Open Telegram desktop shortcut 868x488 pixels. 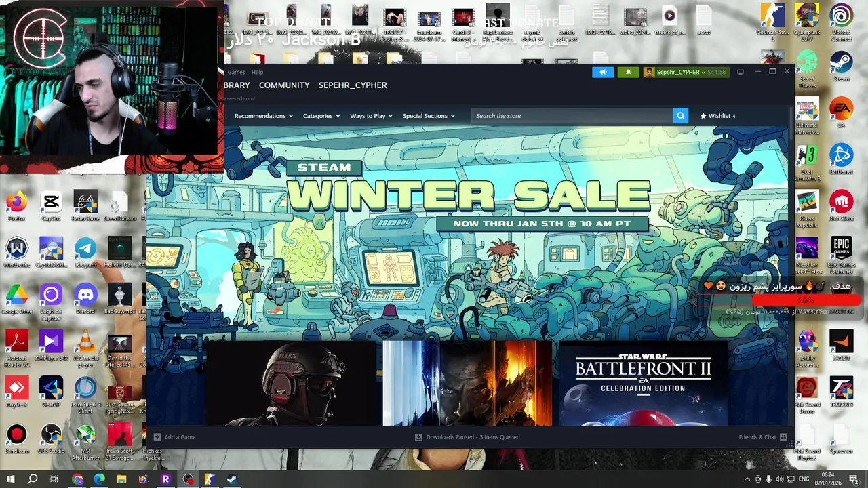click(x=85, y=253)
